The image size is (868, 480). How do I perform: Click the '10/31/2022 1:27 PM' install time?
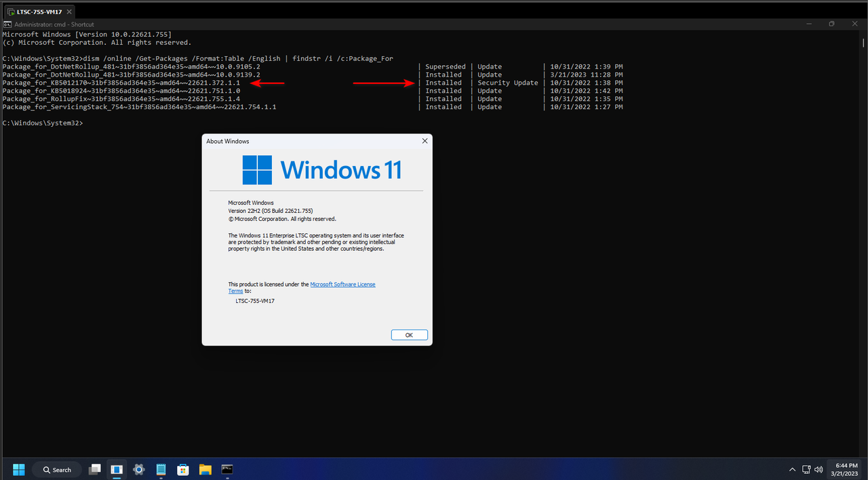[586, 107]
